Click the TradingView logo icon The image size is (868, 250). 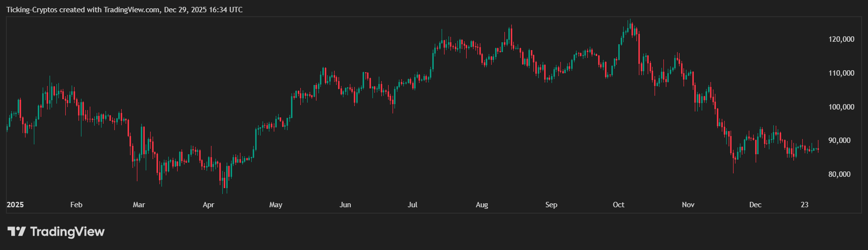(x=16, y=231)
